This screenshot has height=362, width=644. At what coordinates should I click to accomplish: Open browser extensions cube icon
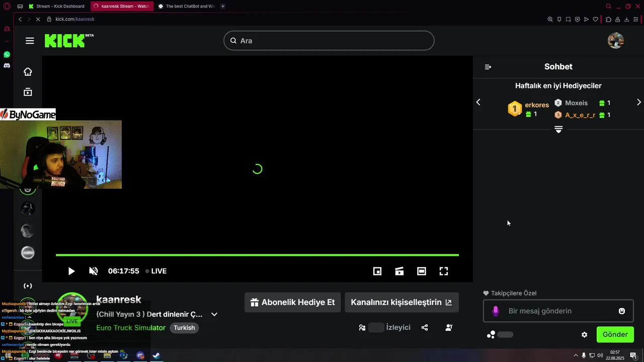[x=608, y=19]
